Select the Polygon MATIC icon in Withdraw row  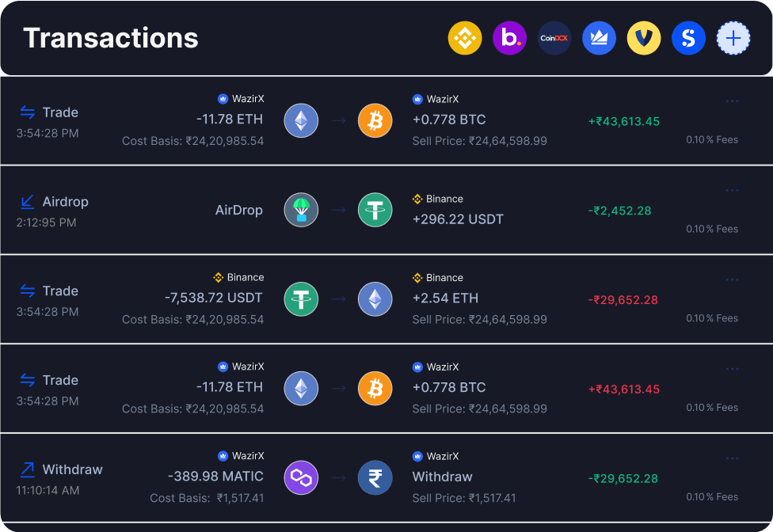point(301,477)
